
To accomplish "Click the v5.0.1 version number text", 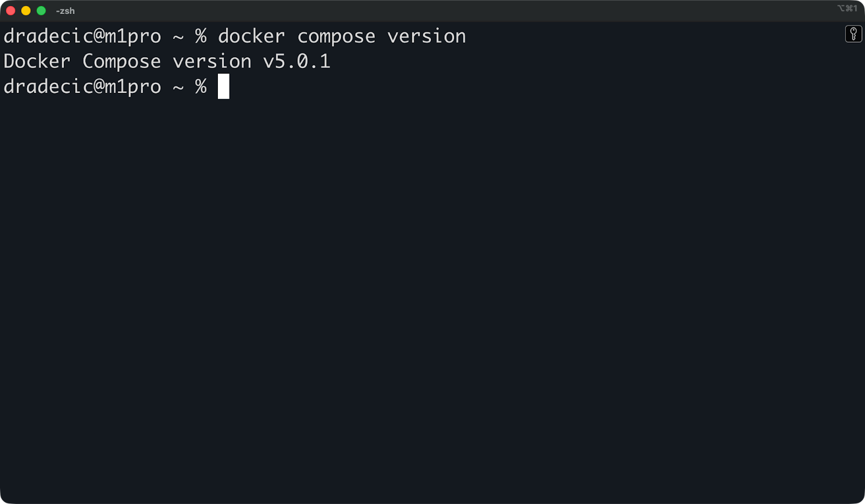I will (x=296, y=61).
